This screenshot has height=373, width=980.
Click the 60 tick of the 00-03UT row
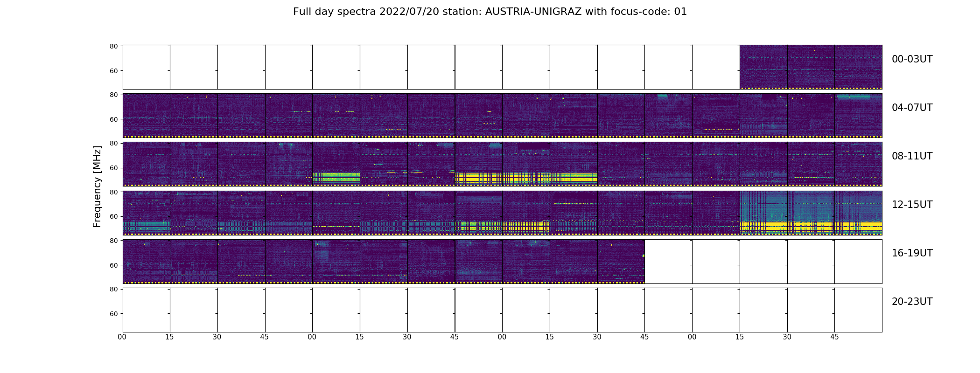pos(113,71)
